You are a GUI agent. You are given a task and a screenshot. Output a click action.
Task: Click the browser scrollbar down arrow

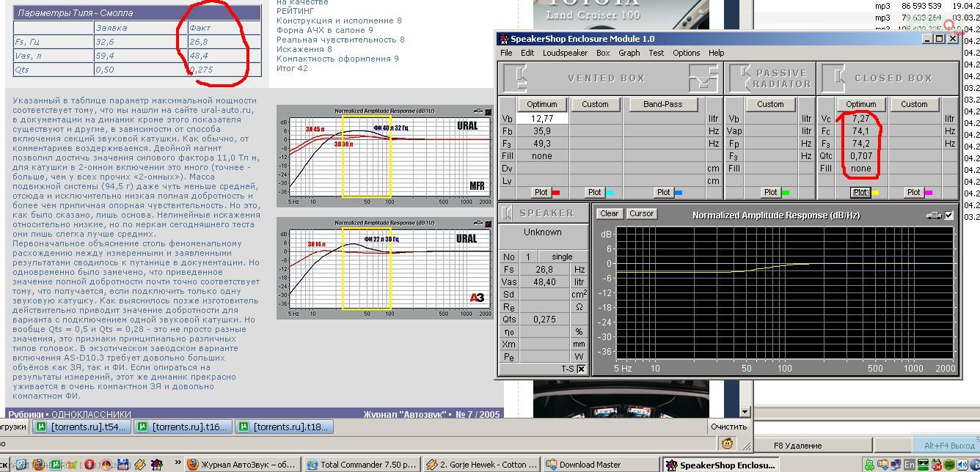[746, 412]
